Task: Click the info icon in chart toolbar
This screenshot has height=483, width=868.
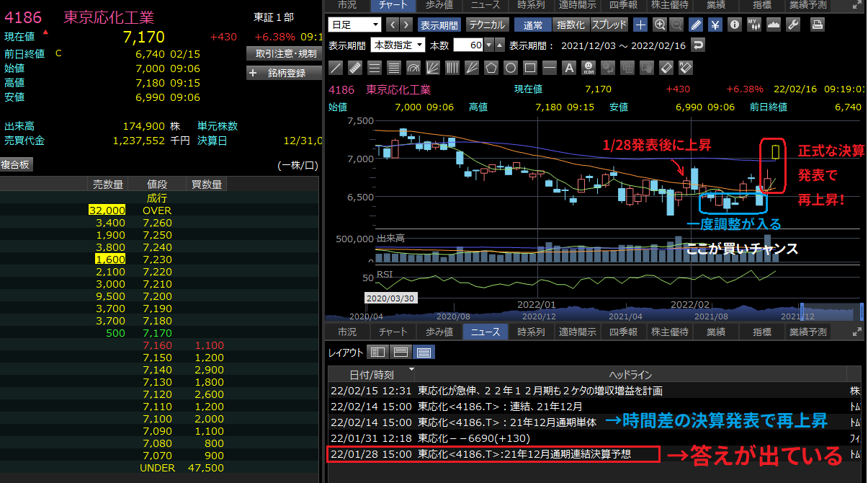Action: point(735,25)
